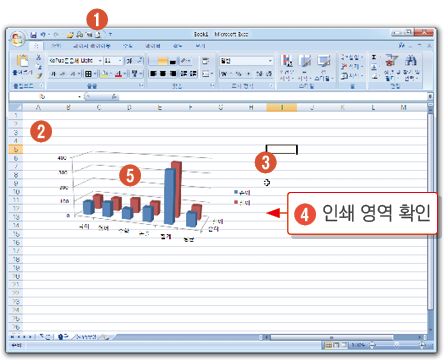Click the Print Preview icon in quick access toolbar
The image size is (444, 361).
[x=98, y=34]
